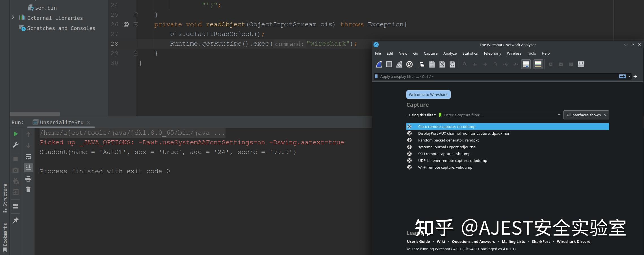Image resolution: width=644 pixels, height=255 pixels.
Task: Open Wireshark capture options gear icon
Action: tap(409, 64)
